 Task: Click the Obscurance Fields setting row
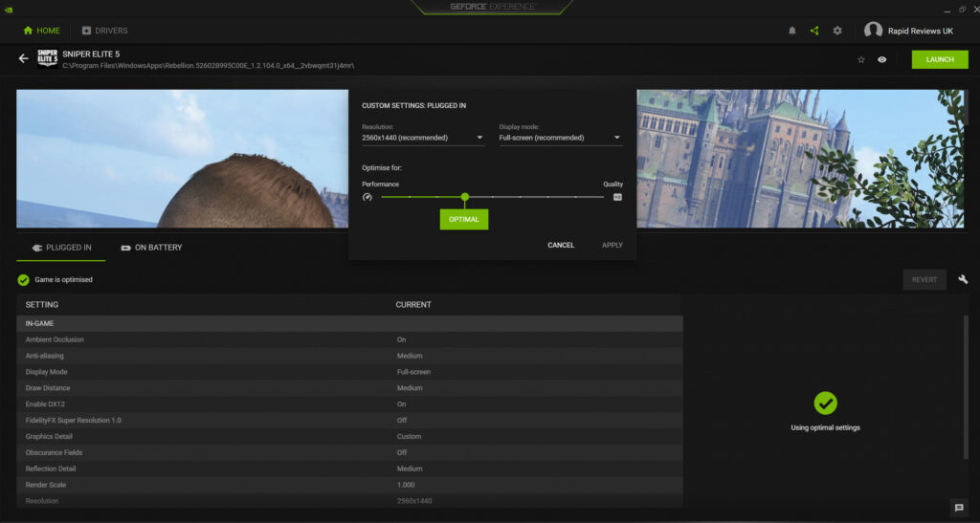349,452
